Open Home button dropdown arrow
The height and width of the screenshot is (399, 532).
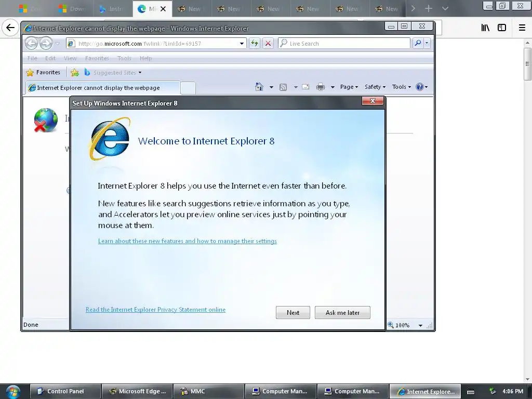click(x=271, y=87)
